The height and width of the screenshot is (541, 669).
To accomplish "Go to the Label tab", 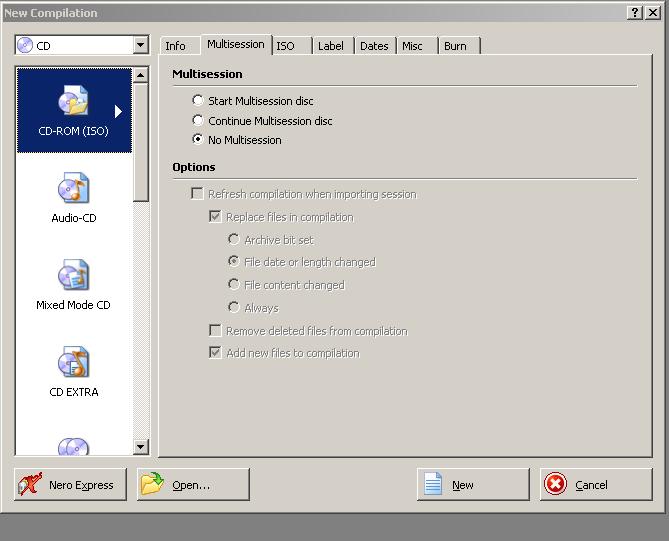I will click(x=330, y=46).
